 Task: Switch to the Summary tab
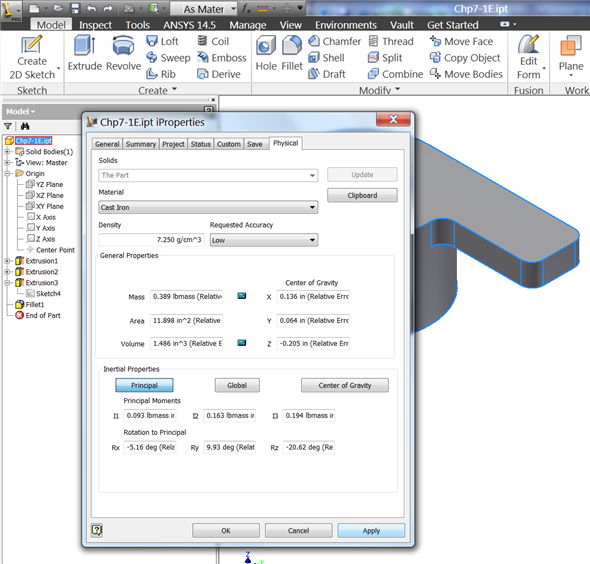(x=141, y=144)
